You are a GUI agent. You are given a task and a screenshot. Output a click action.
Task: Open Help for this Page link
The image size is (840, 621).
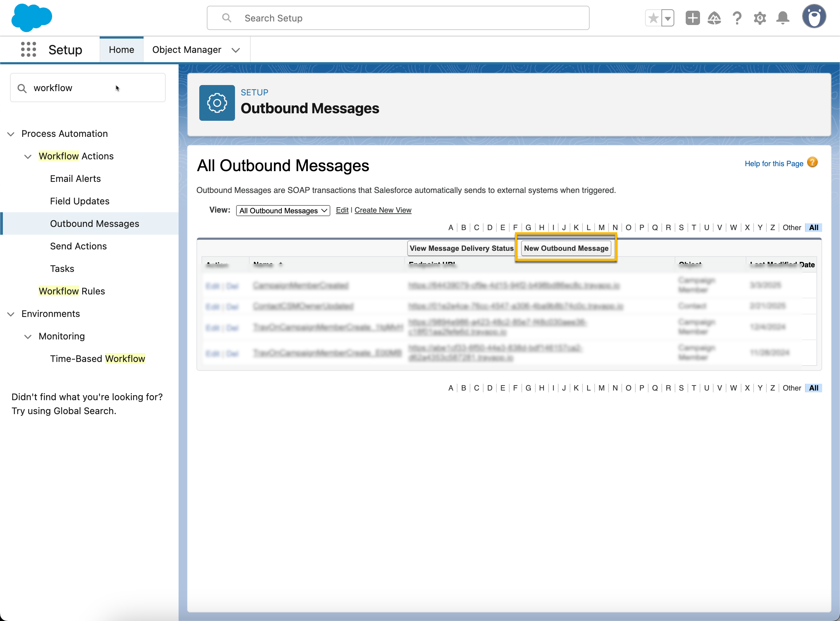point(774,164)
